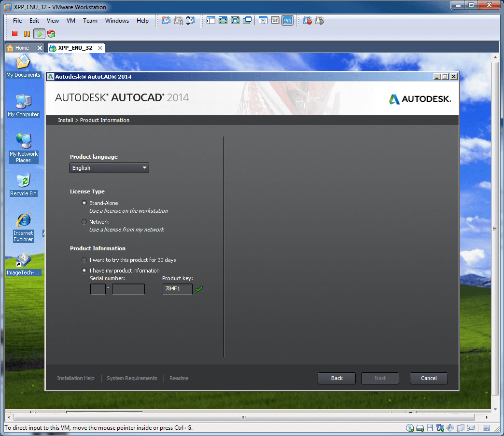
Task: Click the Suspend (pause) VM icon
Action: click(x=27, y=33)
